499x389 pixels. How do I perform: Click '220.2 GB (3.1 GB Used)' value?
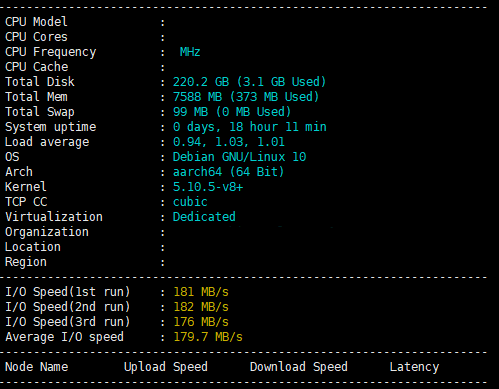[249, 82]
